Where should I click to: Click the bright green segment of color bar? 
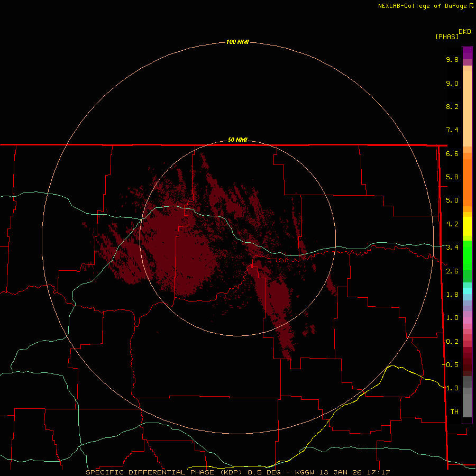coord(467,255)
